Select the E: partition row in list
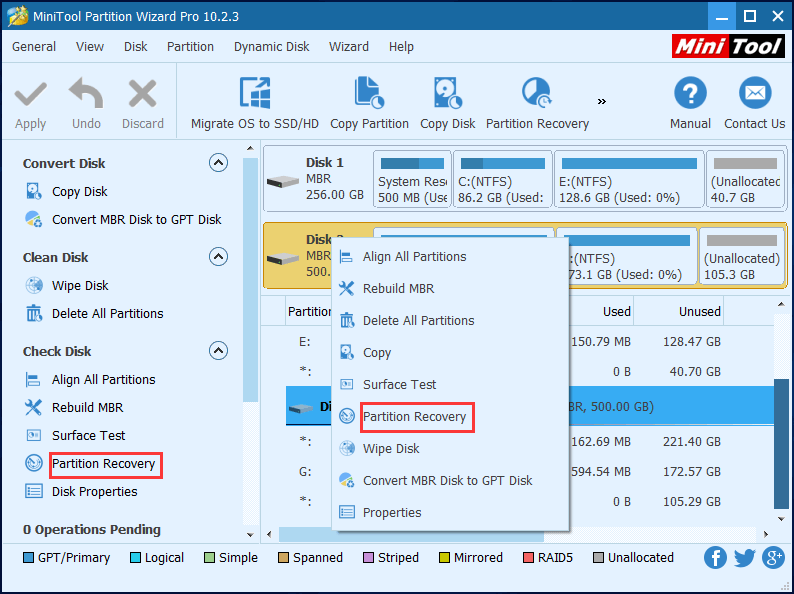 coord(529,342)
